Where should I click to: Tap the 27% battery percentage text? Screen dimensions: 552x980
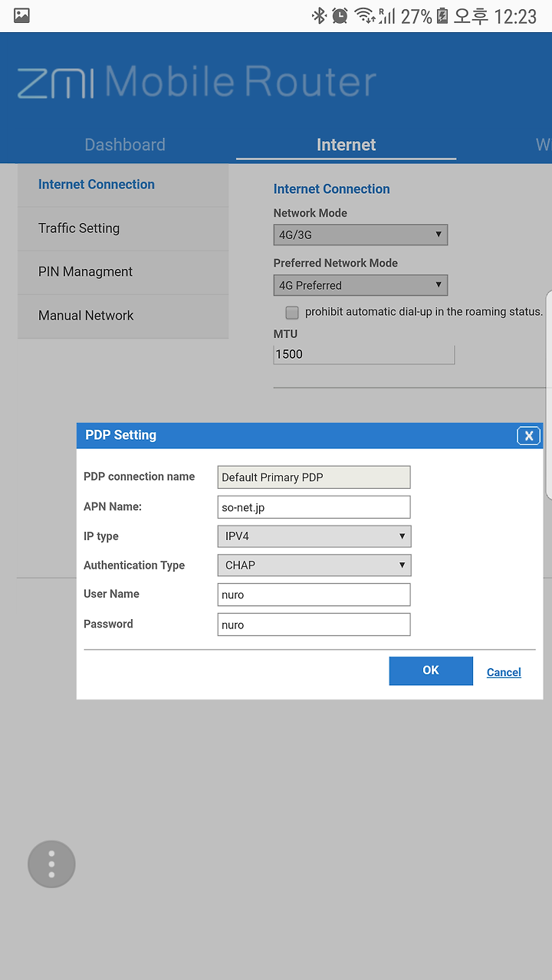pyautogui.click(x=416, y=16)
